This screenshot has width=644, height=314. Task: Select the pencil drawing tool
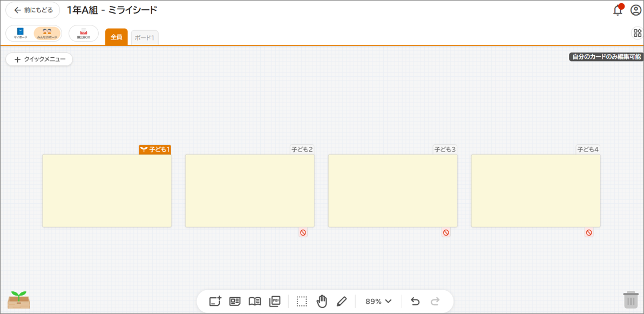coord(341,301)
